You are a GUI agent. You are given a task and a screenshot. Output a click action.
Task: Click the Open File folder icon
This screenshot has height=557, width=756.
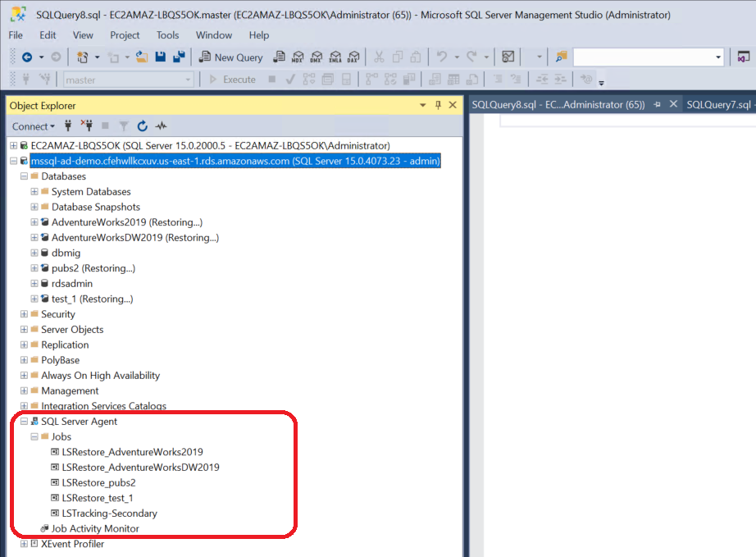coord(141,57)
